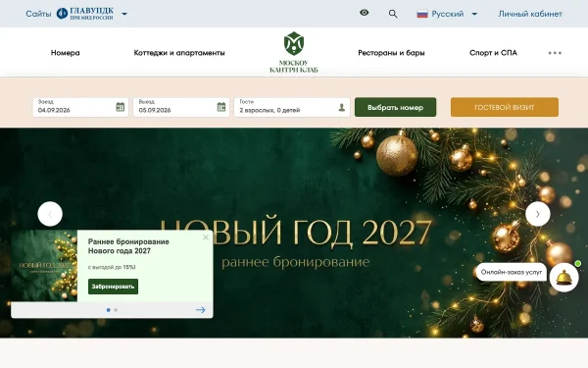Click Выбрать номер button
Screen dimensions: 588x368
(x=395, y=107)
